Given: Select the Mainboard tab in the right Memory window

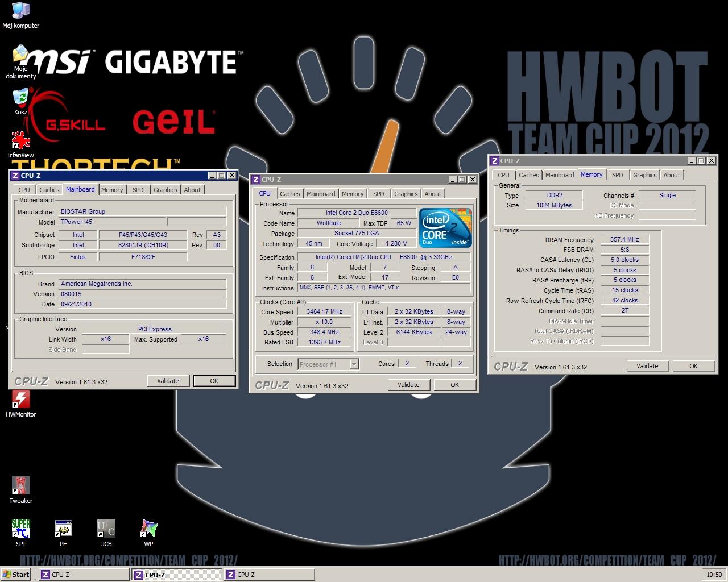Looking at the screenshot, I should (x=560, y=175).
